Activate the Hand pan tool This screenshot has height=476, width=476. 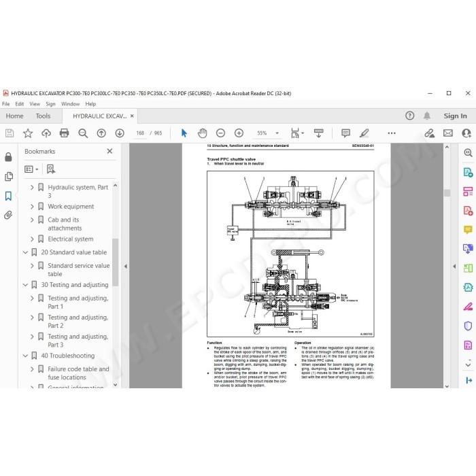click(x=202, y=133)
